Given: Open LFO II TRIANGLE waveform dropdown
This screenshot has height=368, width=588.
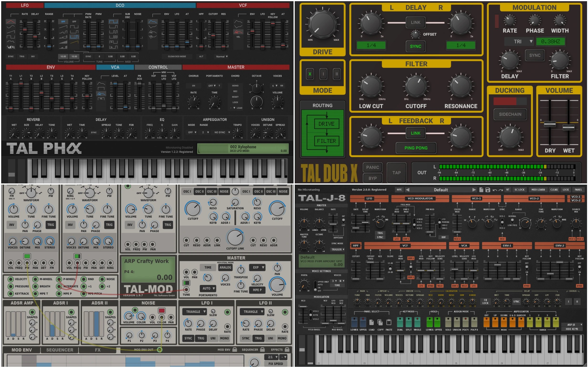Looking at the screenshot, I should pyautogui.click(x=252, y=312).
